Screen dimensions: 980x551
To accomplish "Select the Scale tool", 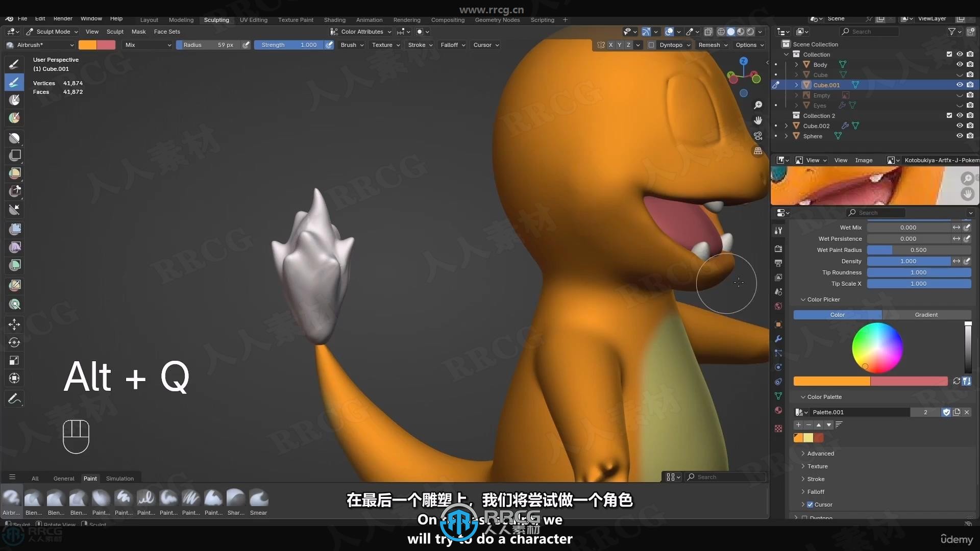I will pos(14,360).
